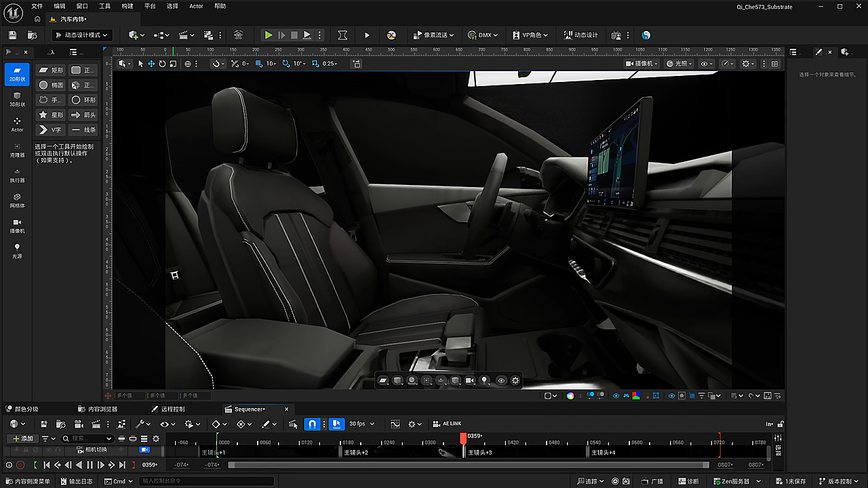Screen dimensions: 868x488
Task: Select the Actor category in the side panel
Action: click(17, 124)
